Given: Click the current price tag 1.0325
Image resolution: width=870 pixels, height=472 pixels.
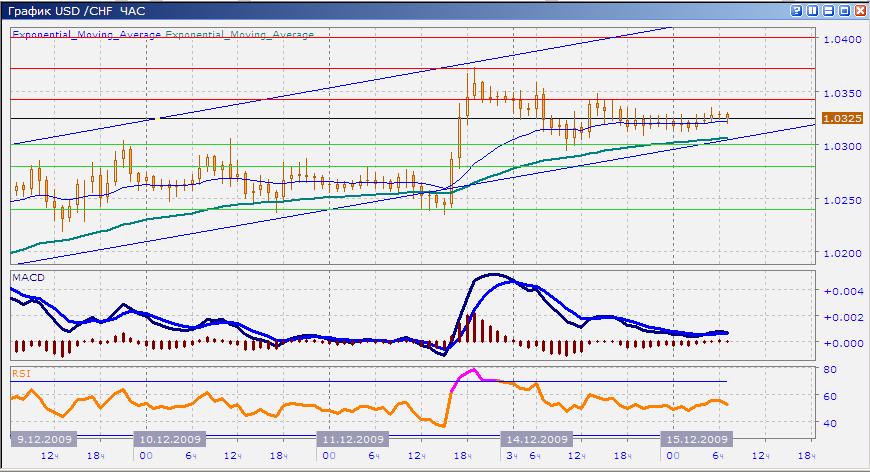Looking at the screenshot, I should tap(842, 118).
